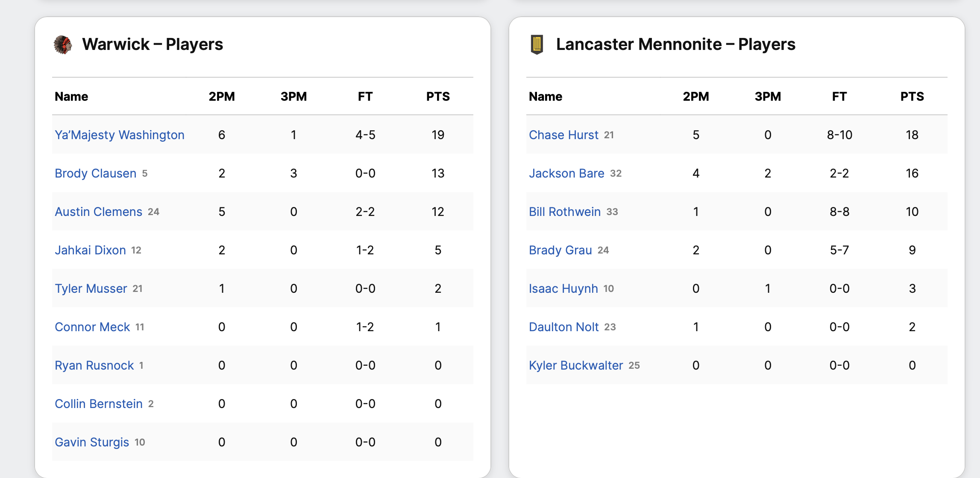
Task: Click the Jackson Bare player link
Action: [566, 173]
